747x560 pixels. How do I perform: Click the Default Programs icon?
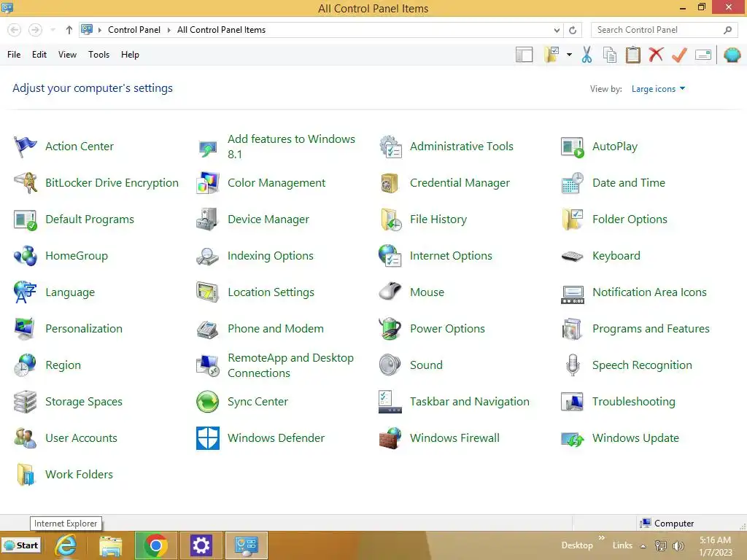[x=26, y=219]
